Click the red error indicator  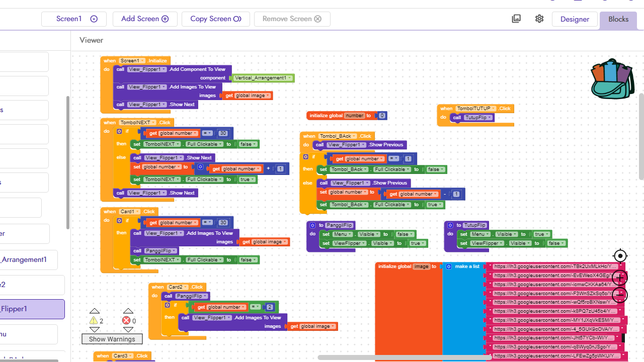(126, 320)
